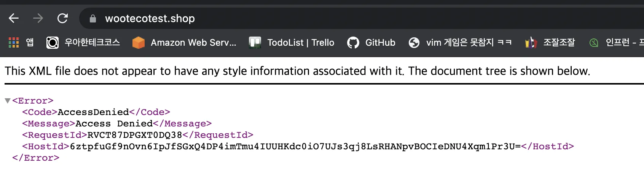Click the forward navigation arrow
This screenshot has height=195, width=644.
click(x=38, y=18)
